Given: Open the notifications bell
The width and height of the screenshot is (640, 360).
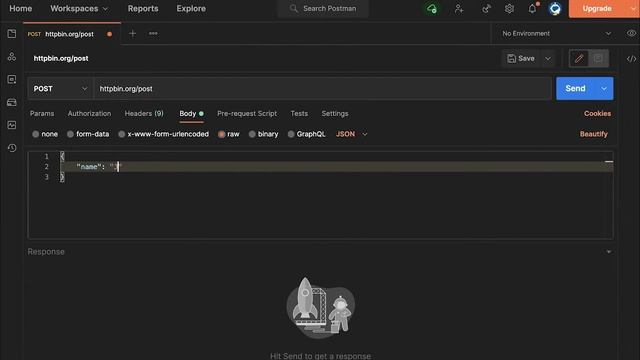Looking at the screenshot, I should (532, 9).
